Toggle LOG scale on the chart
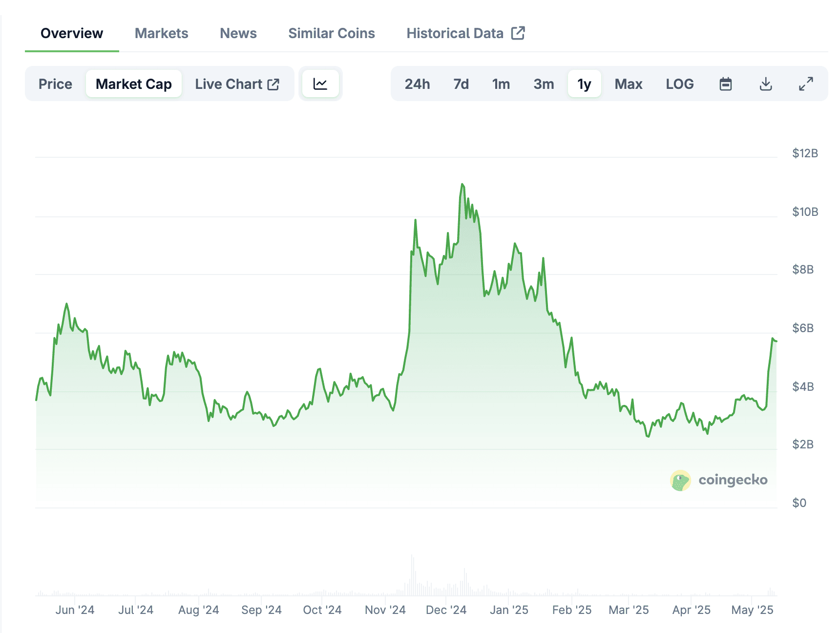Screen dimensions: 840x633 pyautogui.click(x=679, y=84)
